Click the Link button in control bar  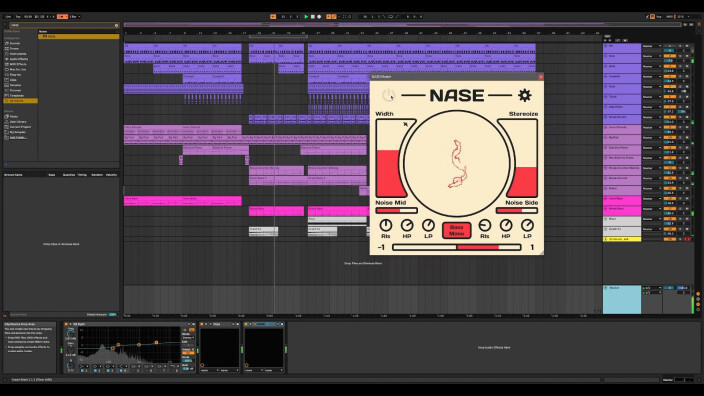(8, 17)
